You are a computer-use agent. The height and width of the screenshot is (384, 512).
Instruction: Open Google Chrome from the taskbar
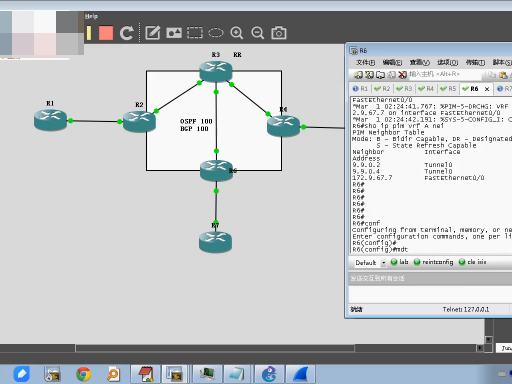[x=83, y=374]
